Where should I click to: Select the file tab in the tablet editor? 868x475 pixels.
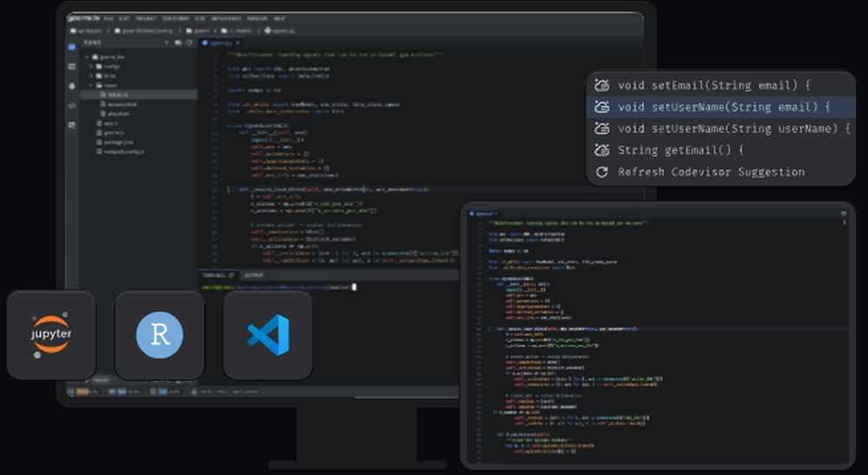click(x=483, y=214)
